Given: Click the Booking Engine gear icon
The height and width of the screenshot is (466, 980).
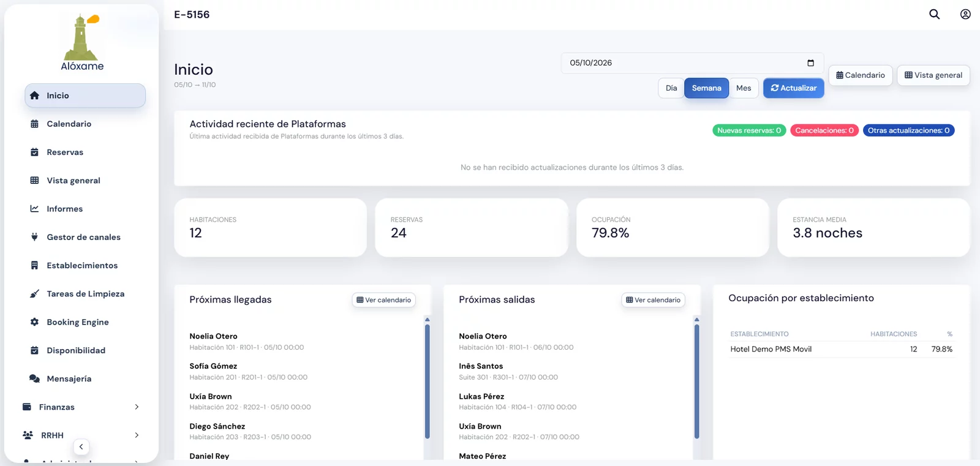Looking at the screenshot, I should tap(34, 322).
